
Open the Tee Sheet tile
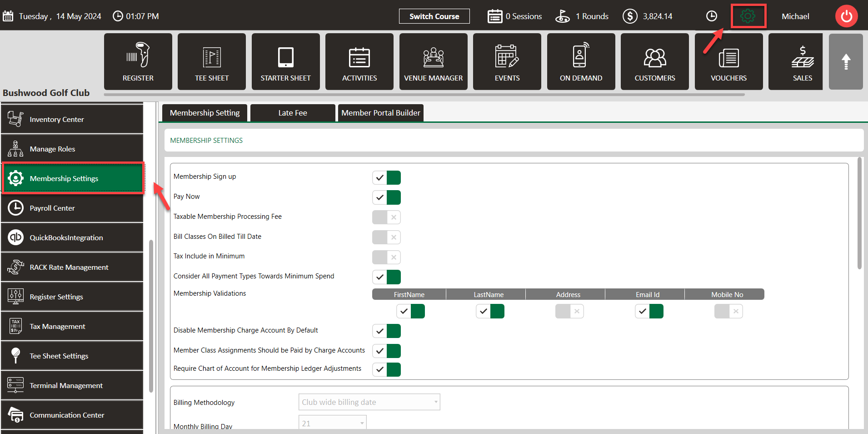coord(212,61)
